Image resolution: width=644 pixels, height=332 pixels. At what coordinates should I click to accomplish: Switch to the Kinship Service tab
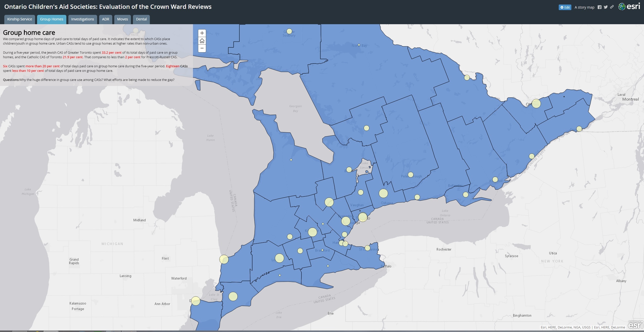[20, 19]
